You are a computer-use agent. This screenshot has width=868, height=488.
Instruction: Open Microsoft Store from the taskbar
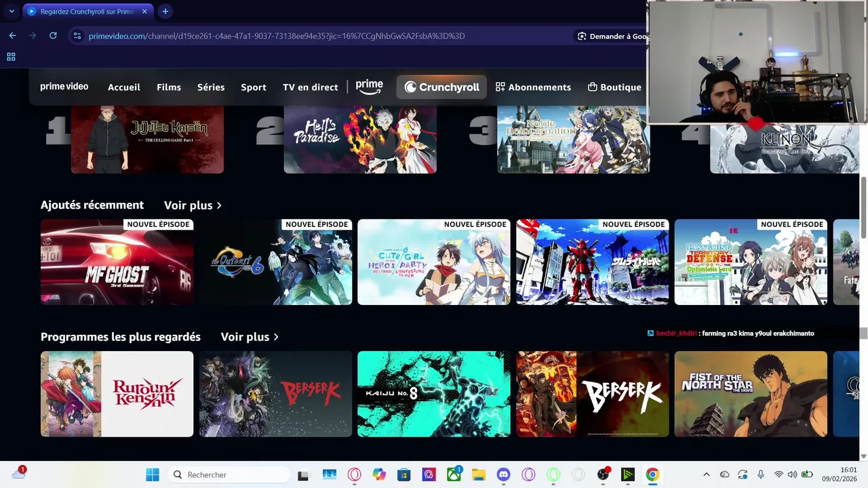click(x=404, y=474)
